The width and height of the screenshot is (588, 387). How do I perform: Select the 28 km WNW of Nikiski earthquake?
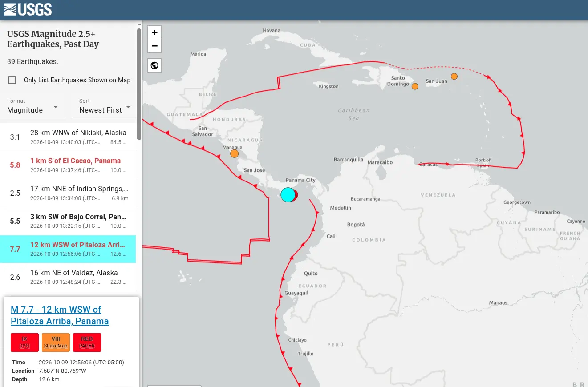(x=68, y=137)
